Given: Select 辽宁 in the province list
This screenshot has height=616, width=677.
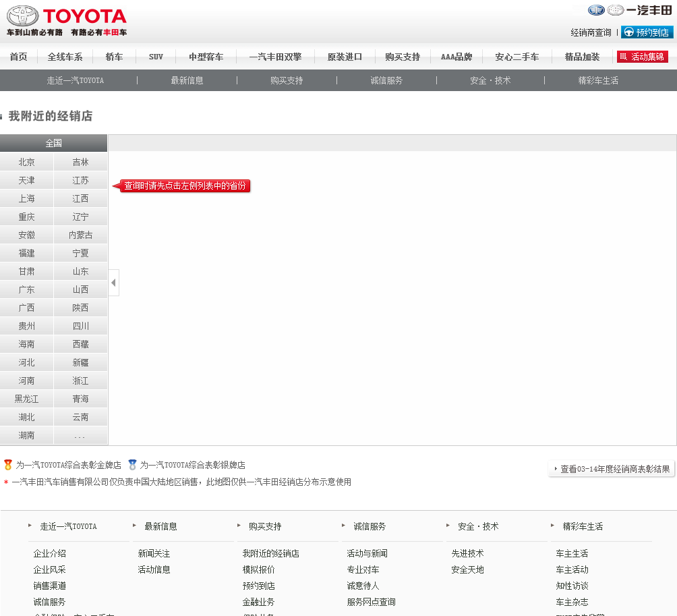Looking at the screenshot, I should tap(80, 217).
